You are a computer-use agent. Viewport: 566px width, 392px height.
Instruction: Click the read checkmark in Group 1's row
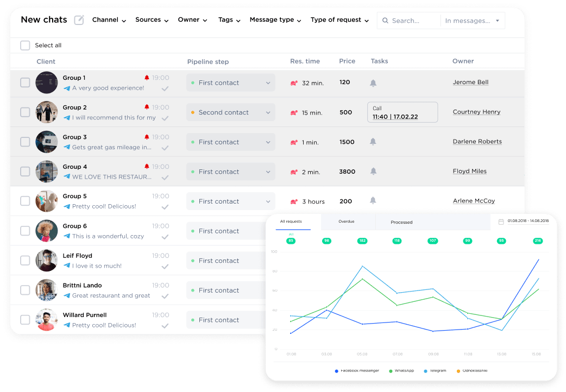click(x=165, y=88)
